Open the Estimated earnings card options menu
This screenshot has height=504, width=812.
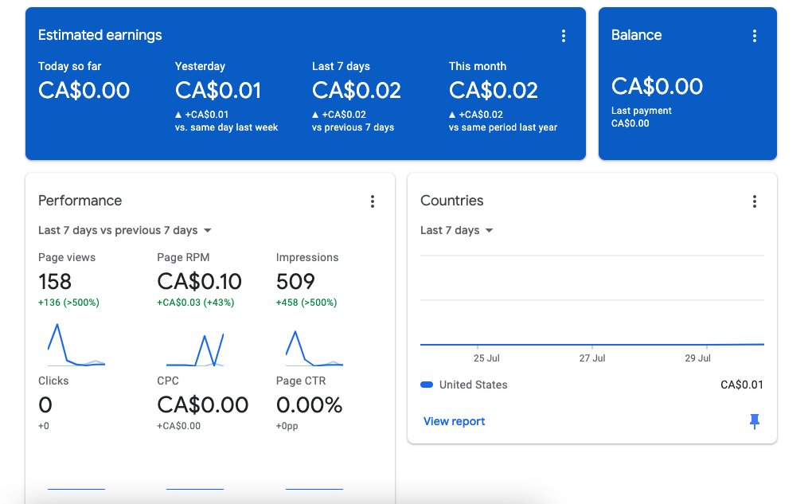click(564, 36)
